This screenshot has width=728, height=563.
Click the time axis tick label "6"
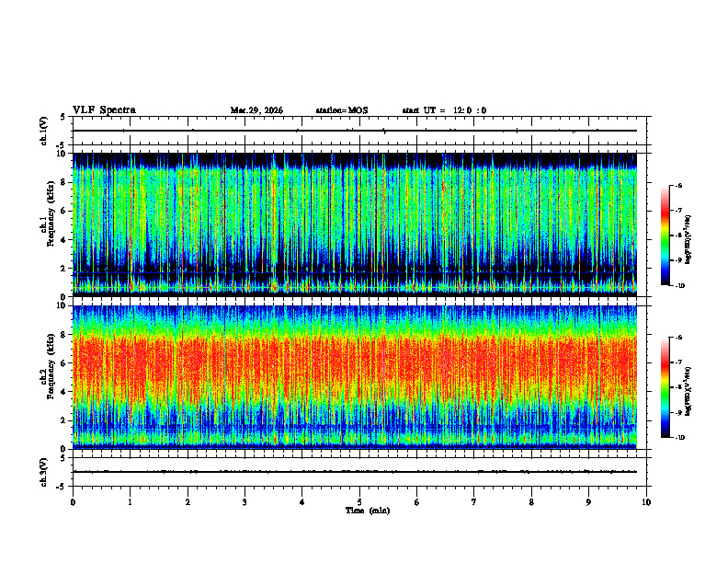click(x=417, y=502)
